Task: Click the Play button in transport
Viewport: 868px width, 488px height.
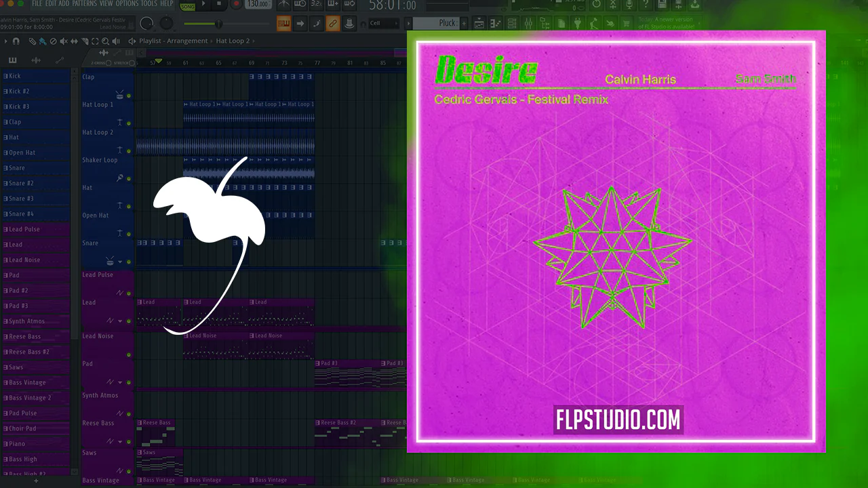Action: [x=203, y=5]
